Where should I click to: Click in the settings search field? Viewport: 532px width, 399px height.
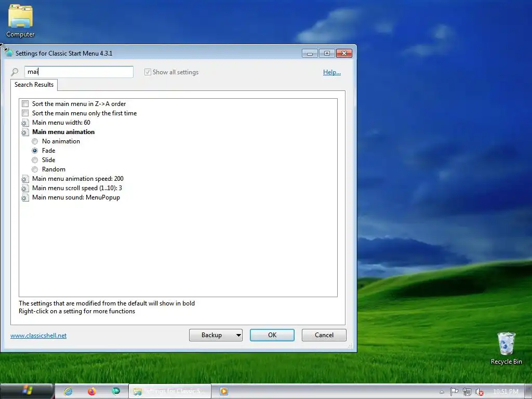[79, 72]
